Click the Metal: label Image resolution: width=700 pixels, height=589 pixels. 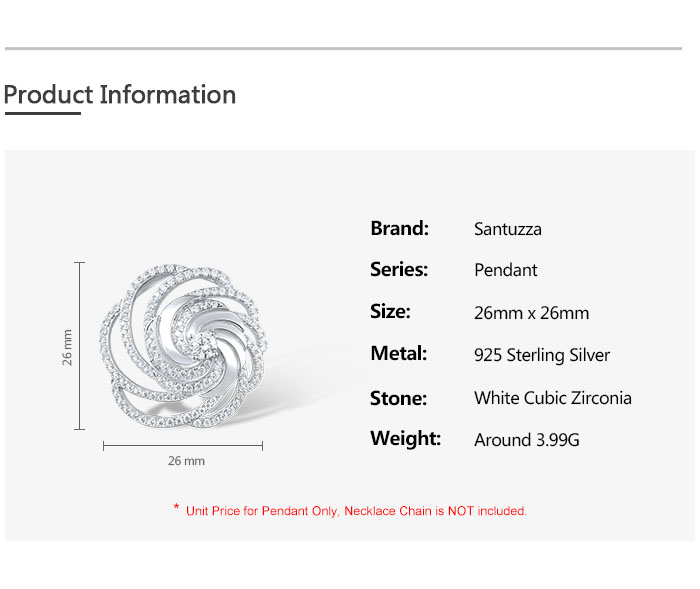398,353
